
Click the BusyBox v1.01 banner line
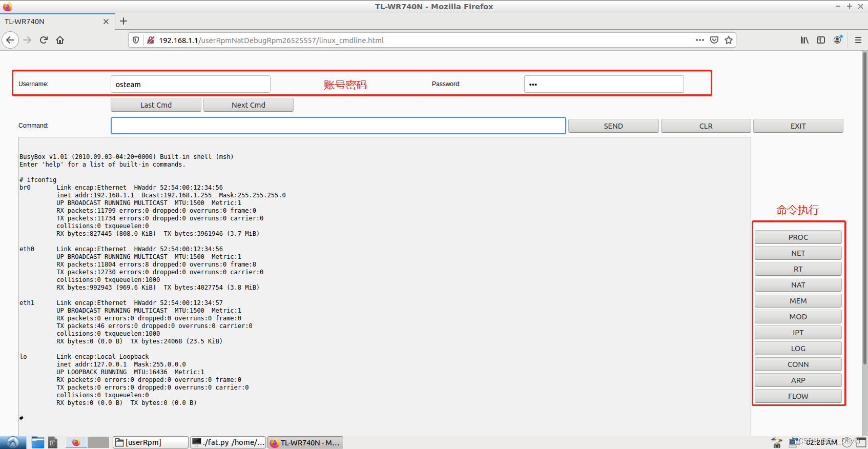click(127, 157)
